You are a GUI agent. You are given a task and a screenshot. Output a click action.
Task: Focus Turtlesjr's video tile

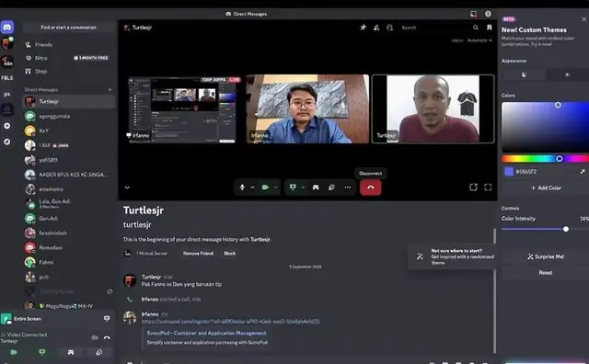[433, 108]
